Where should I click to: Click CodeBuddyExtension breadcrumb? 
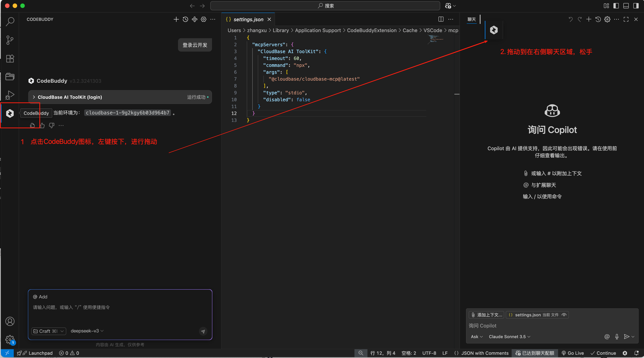371,30
